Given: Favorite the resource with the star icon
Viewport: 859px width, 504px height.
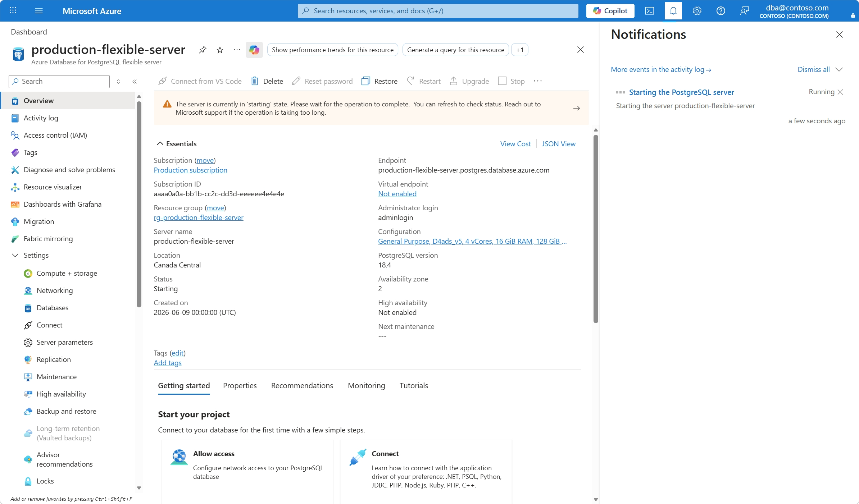Looking at the screenshot, I should (x=220, y=50).
